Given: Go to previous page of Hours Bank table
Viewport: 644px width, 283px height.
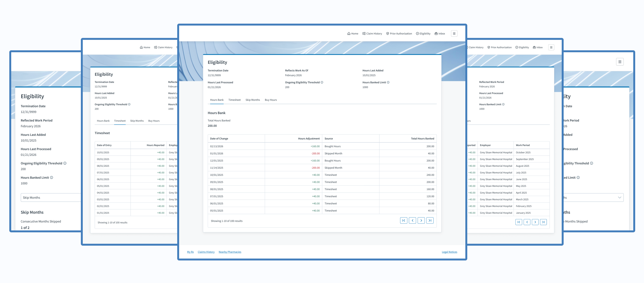Looking at the screenshot, I should pos(412,221).
